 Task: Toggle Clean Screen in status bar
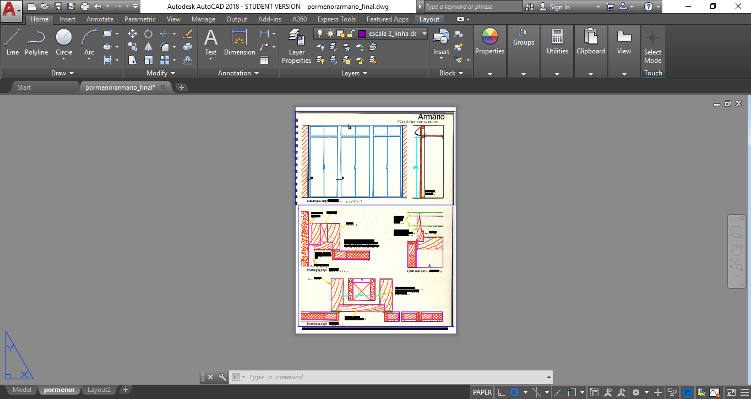click(731, 392)
